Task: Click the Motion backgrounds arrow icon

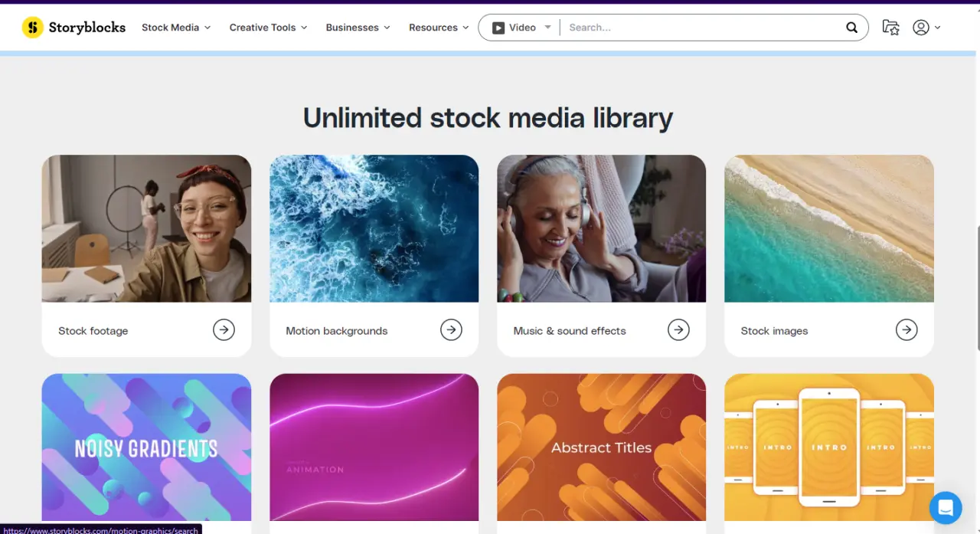Action: point(451,330)
